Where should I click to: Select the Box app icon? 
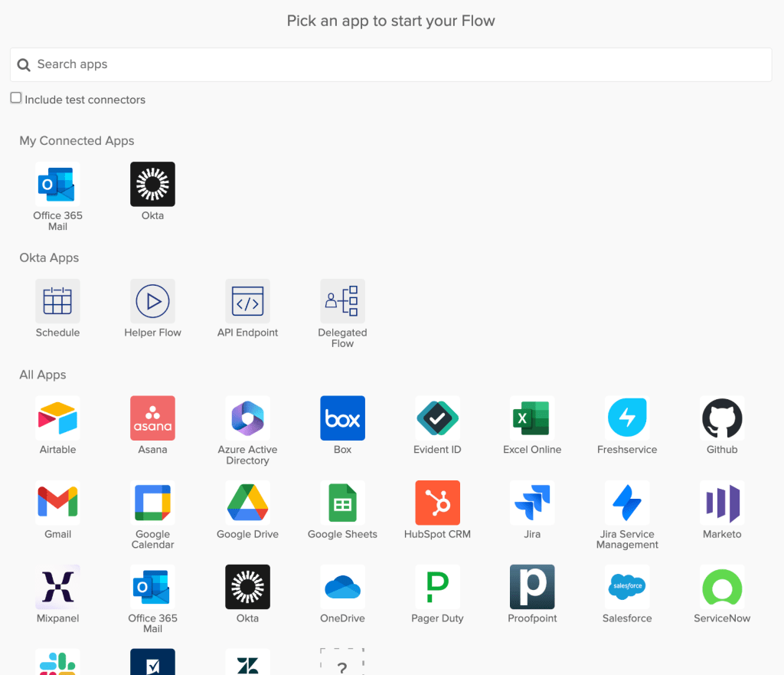pos(342,418)
